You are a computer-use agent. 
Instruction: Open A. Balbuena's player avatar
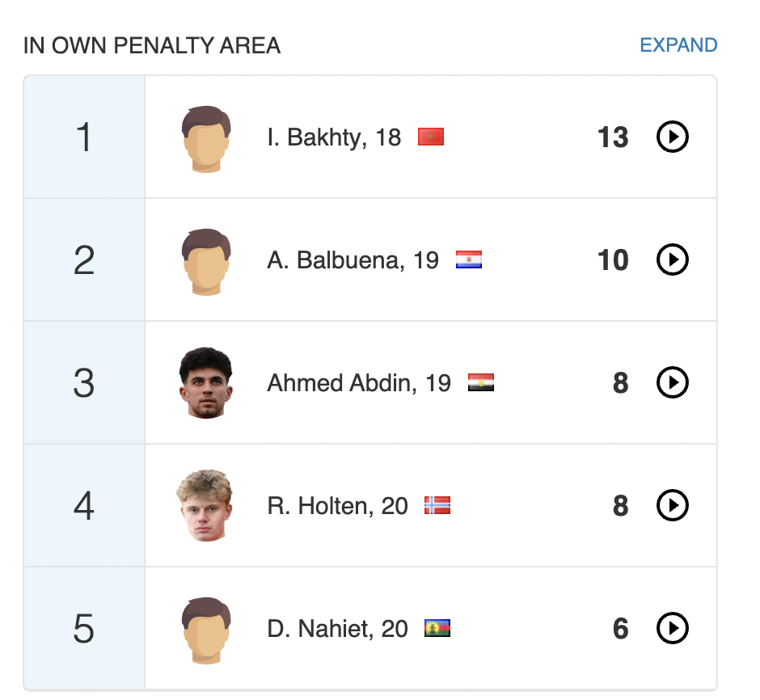coord(206,261)
